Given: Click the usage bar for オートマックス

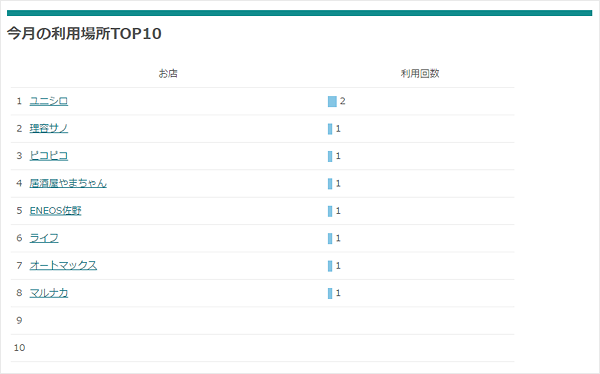Looking at the screenshot, I should coord(330,266).
